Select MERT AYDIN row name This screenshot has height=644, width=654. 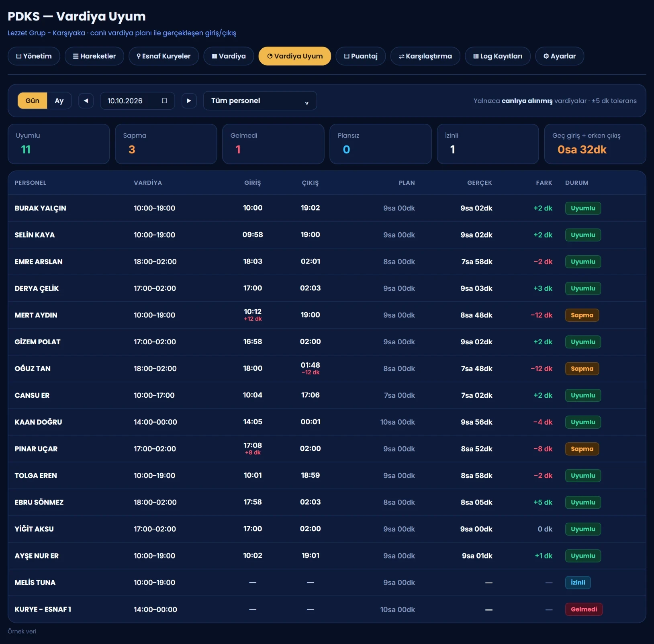[x=36, y=315]
